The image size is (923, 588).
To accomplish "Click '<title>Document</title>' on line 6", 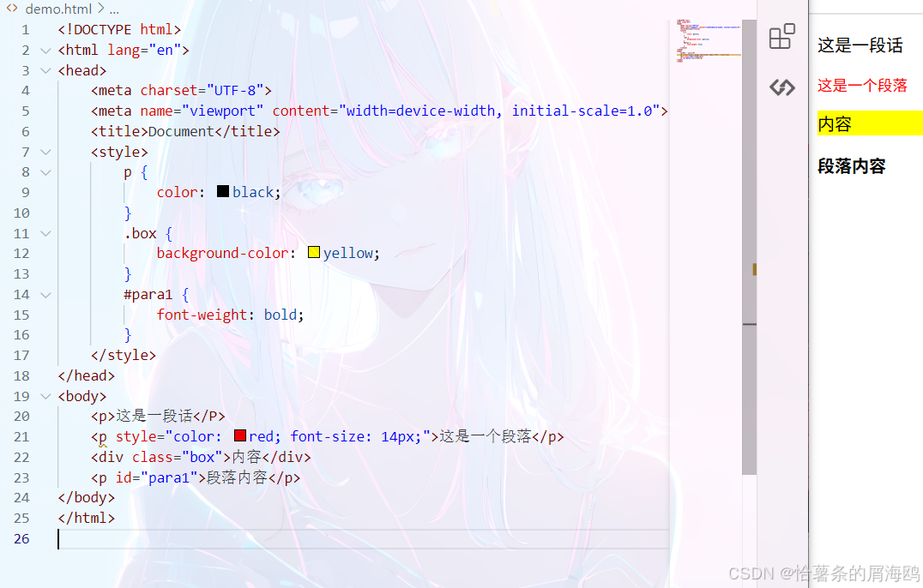I will [x=185, y=132].
